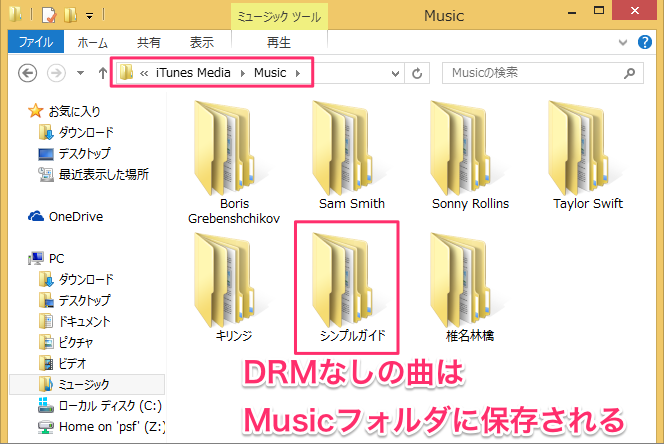
Task: Show hidden path segments via double chevron
Action: [x=144, y=73]
